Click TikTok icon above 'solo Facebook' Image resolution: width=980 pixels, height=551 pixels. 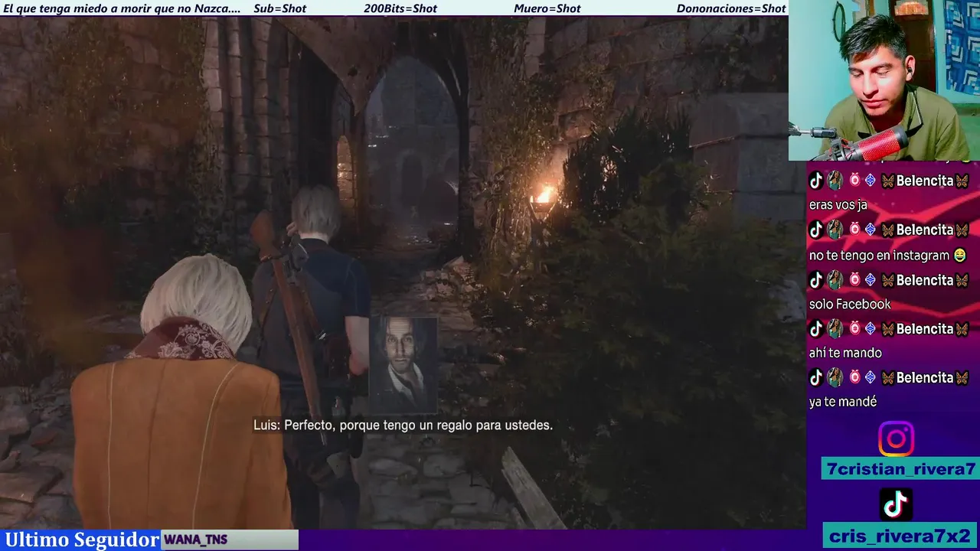[816, 279]
